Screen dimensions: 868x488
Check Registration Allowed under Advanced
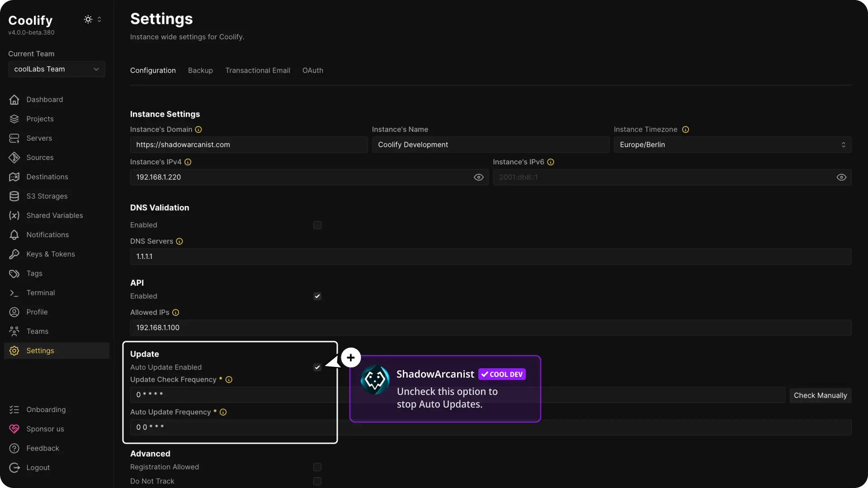click(x=317, y=467)
